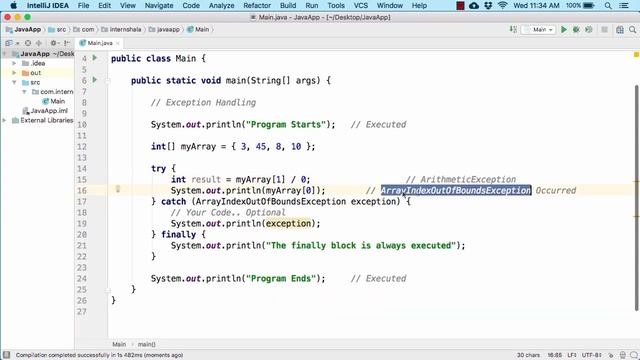
Task: Open the Apple menu
Action: pyautogui.click(x=13, y=6)
